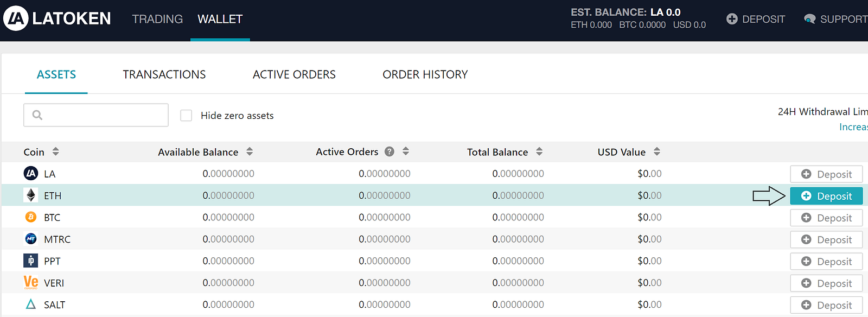The width and height of the screenshot is (868, 317).
Task: Click Deposit button for MTRC
Action: [826, 239]
